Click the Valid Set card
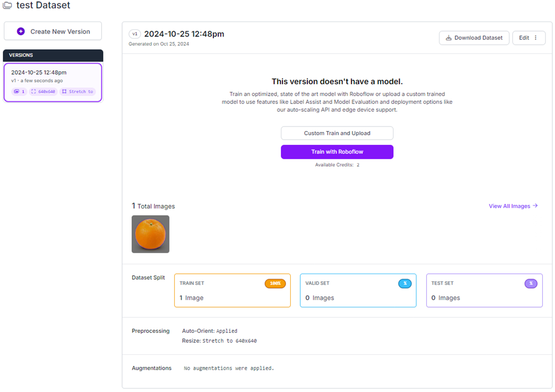 [x=358, y=290]
